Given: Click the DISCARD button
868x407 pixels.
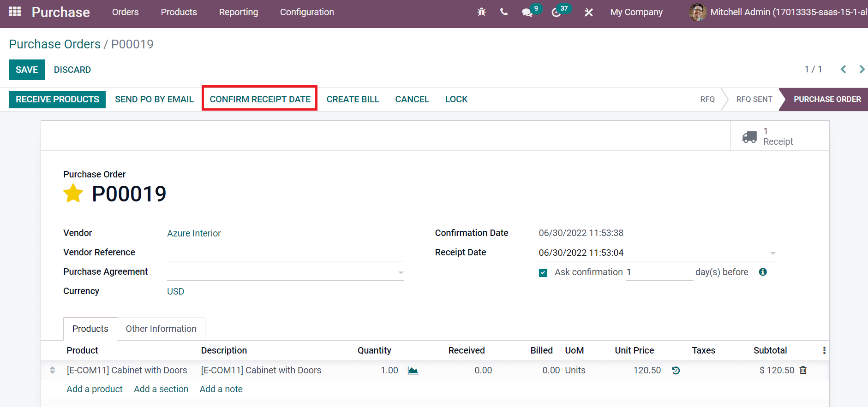Looking at the screenshot, I should pyautogui.click(x=72, y=70).
